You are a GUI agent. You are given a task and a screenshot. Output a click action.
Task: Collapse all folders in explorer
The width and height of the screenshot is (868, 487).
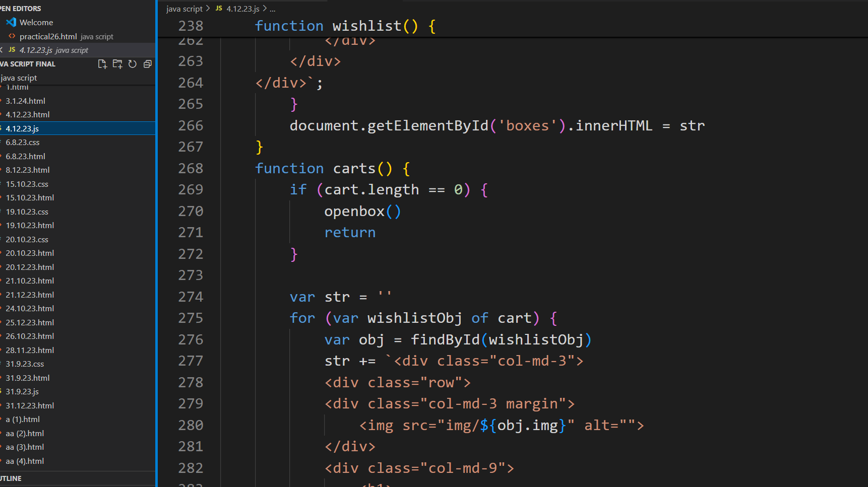pos(148,64)
